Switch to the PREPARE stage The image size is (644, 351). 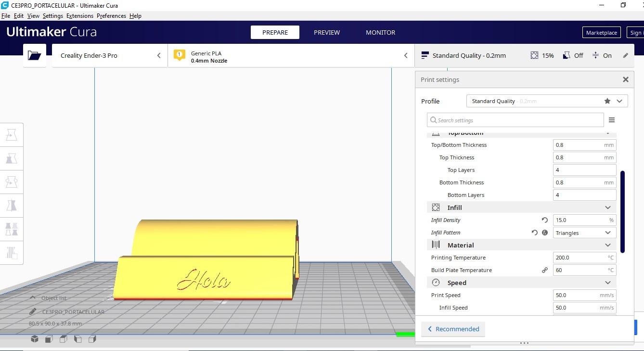pos(275,32)
